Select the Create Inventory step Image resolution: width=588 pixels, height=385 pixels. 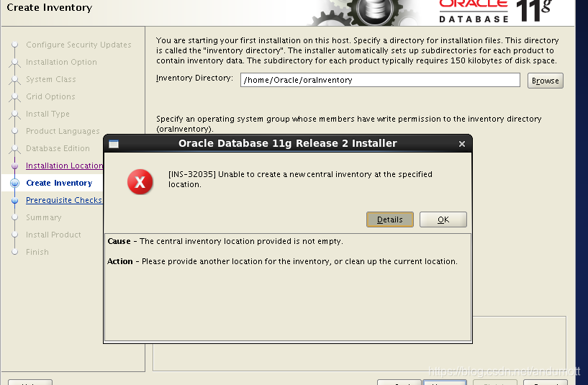59,183
